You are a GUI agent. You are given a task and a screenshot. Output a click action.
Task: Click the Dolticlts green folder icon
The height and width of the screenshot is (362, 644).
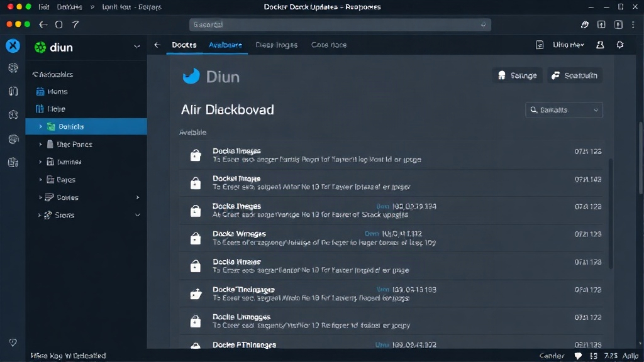51,126
